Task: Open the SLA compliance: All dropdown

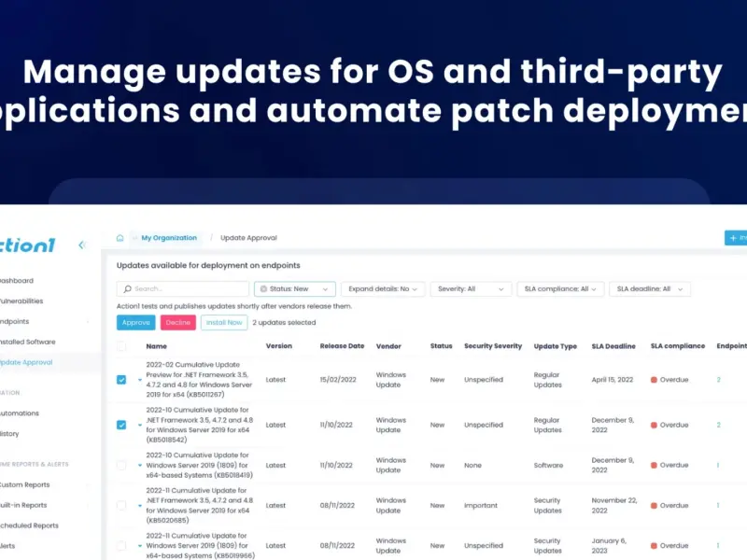Action: [x=560, y=288]
